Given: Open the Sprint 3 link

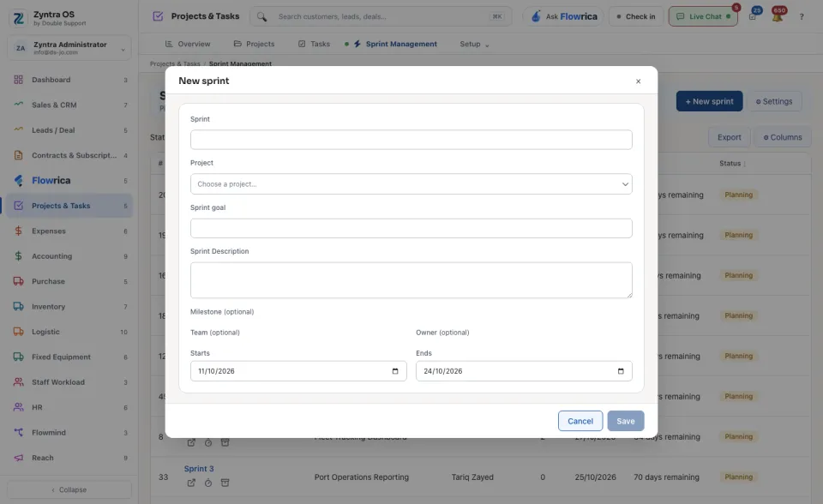Looking at the screenshot, I should click(x=199, y=469).
